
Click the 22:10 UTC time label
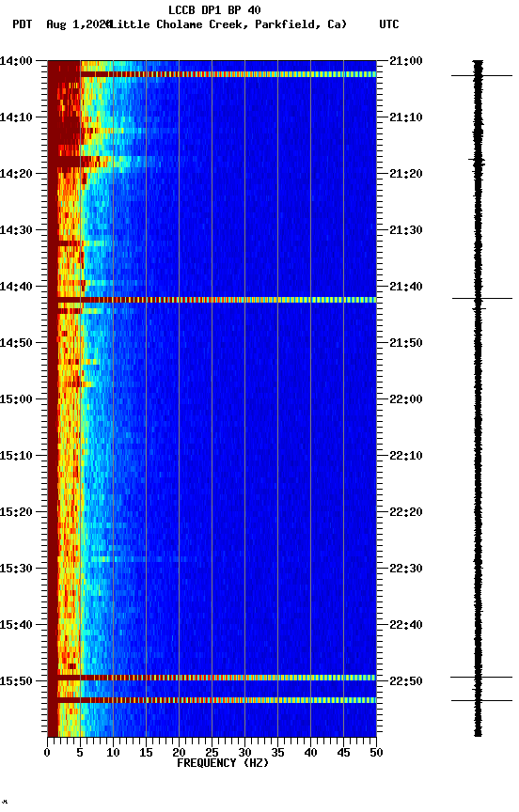(x=406, y=456)
